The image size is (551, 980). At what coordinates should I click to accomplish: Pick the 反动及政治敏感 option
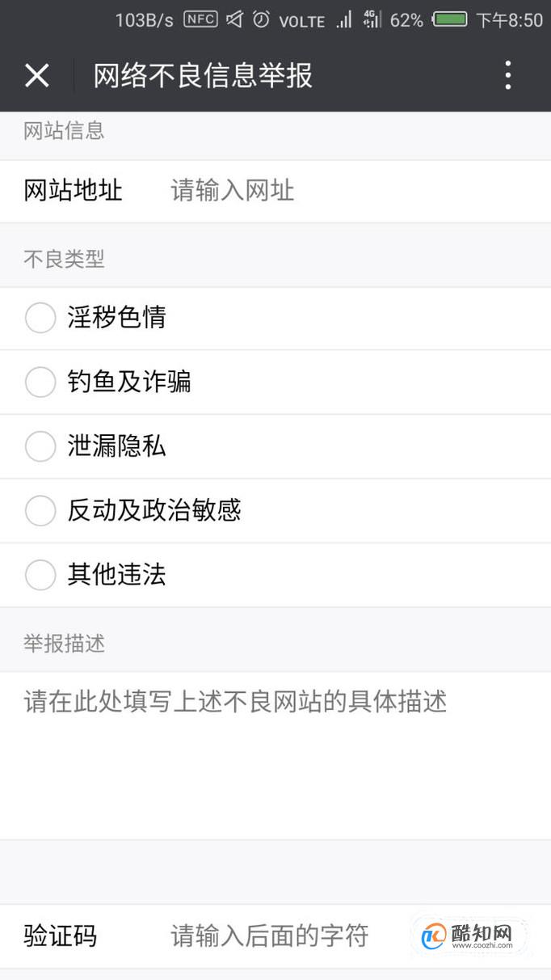pyautogui.click(x=40, y=510)
